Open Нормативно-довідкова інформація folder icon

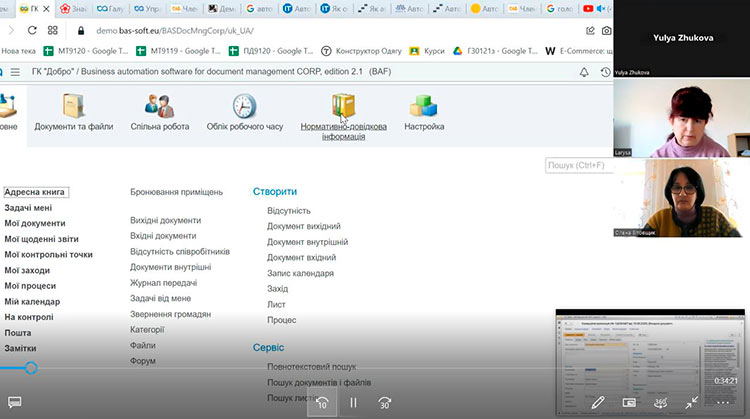tap(343, 107)
